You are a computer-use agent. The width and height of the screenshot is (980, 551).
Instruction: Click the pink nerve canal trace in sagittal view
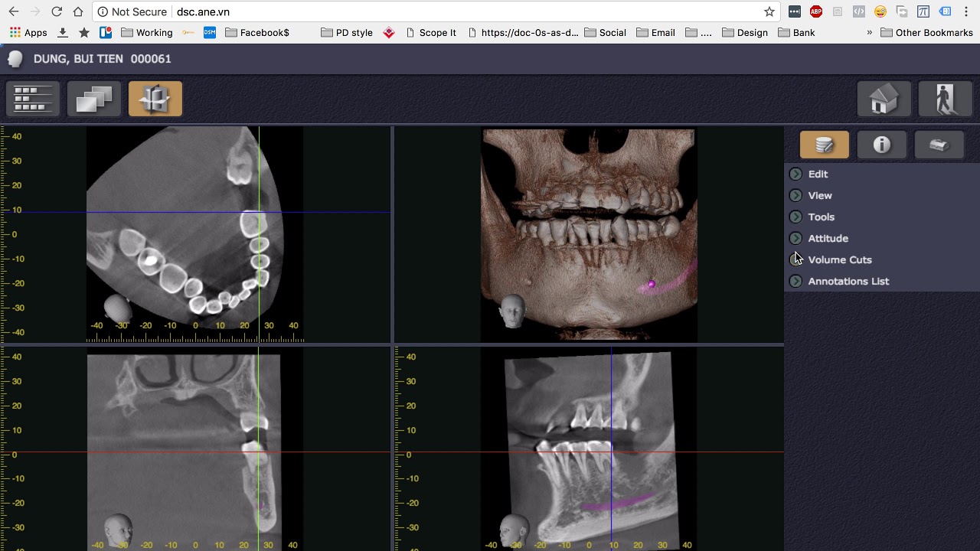pos(619,502)
